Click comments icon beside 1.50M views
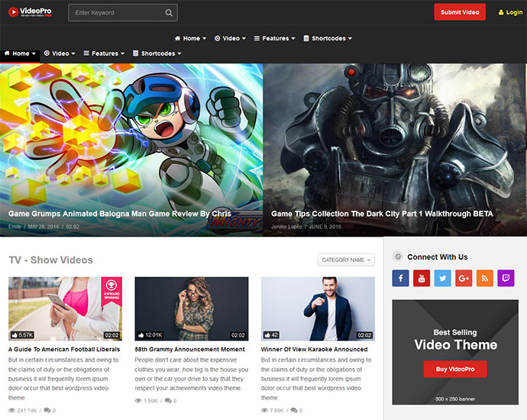Viewport: 527px width, 420px height. (168, 401)
